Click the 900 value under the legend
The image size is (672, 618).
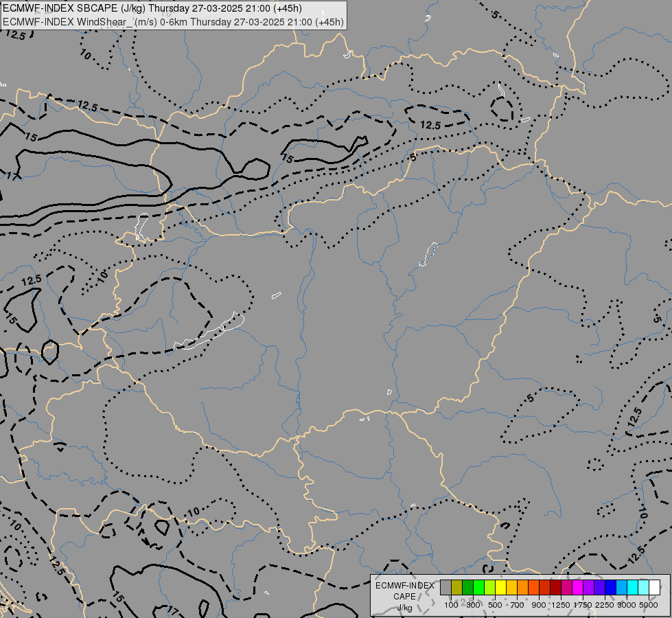pyautogui.click(x=539, y=605)
